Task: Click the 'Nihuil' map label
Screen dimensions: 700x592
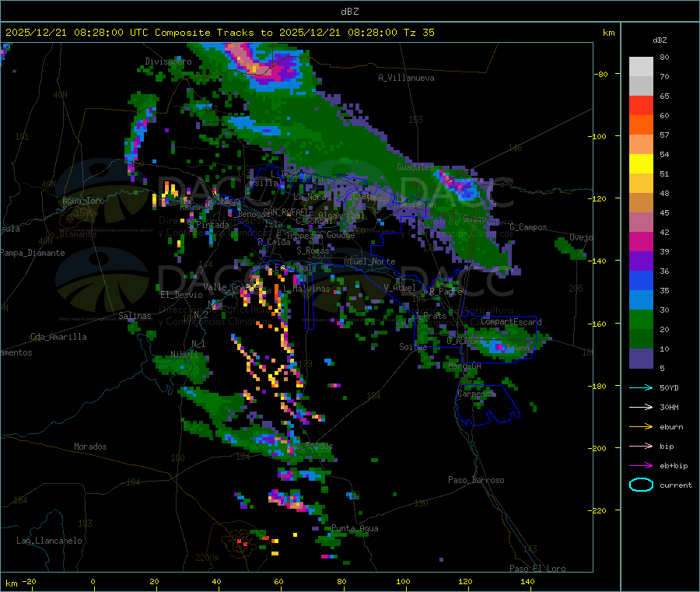Action: tap(184, 355)
